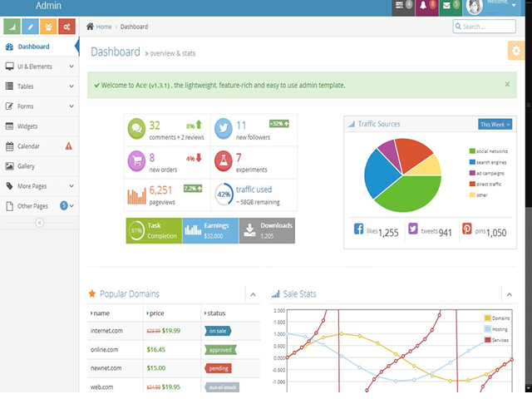Screen dimensions: 532x399
Task: Click the green signal chart shortcut button
Action: 12,27
